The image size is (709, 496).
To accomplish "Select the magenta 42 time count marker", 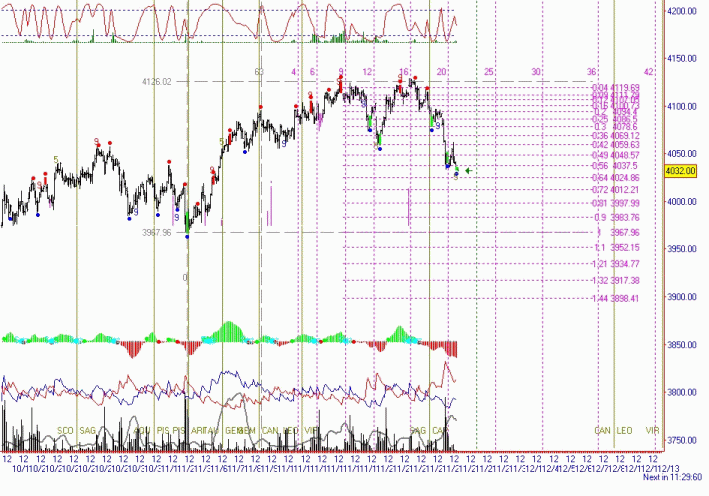I will pos(648,72).
